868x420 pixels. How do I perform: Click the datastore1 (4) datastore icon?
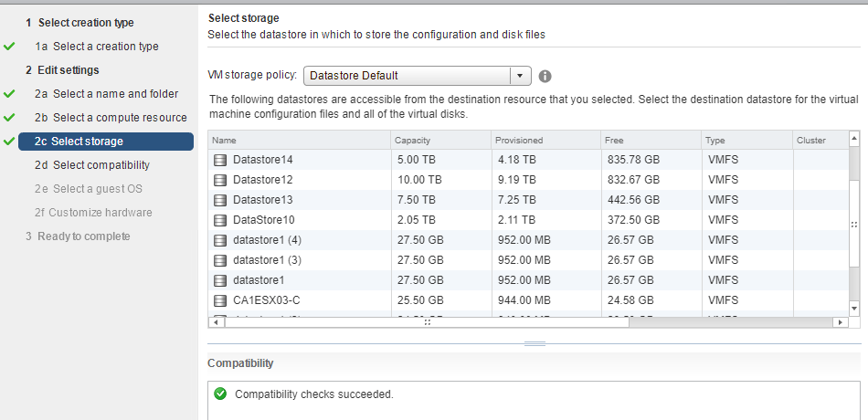click(x=220, y=240)
